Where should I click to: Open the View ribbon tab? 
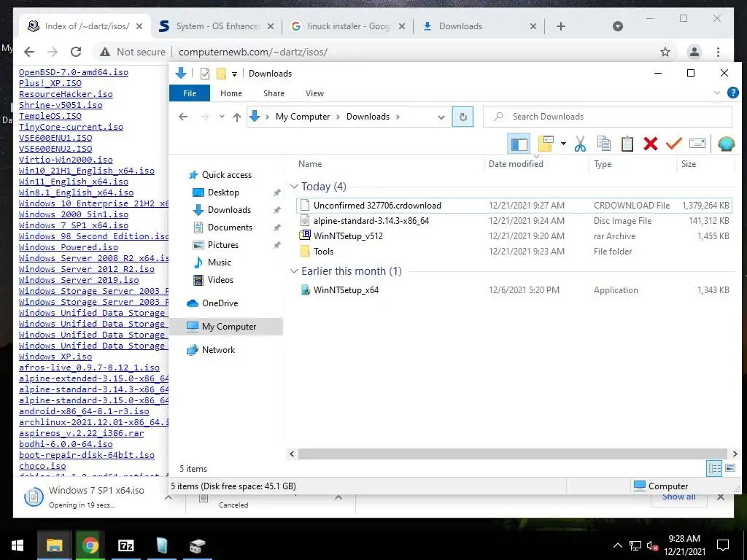(314, 93)
